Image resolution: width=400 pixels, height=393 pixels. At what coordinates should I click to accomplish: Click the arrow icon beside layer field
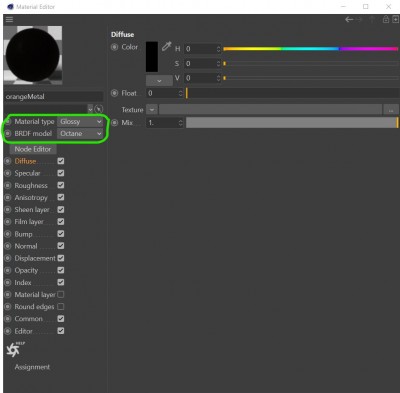99,109
